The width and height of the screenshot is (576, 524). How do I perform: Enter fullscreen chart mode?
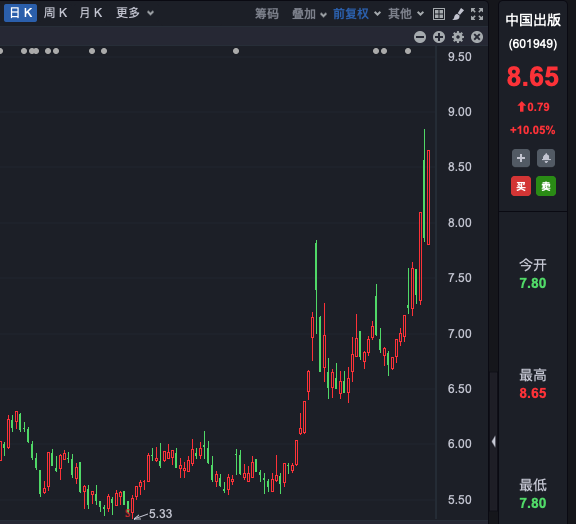coord(477,14)
